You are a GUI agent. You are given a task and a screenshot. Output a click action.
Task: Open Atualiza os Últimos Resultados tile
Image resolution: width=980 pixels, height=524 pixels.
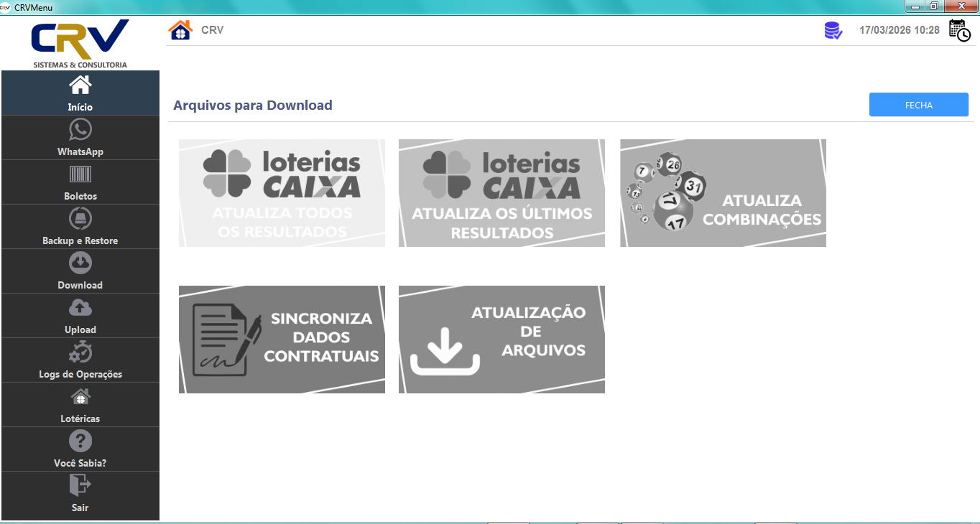click(501, 193)
